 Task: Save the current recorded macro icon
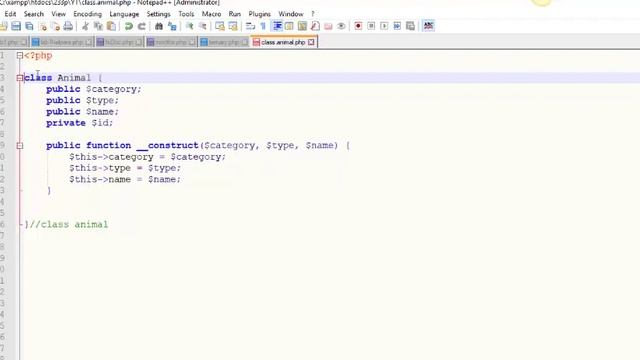(x=410, y=26)
